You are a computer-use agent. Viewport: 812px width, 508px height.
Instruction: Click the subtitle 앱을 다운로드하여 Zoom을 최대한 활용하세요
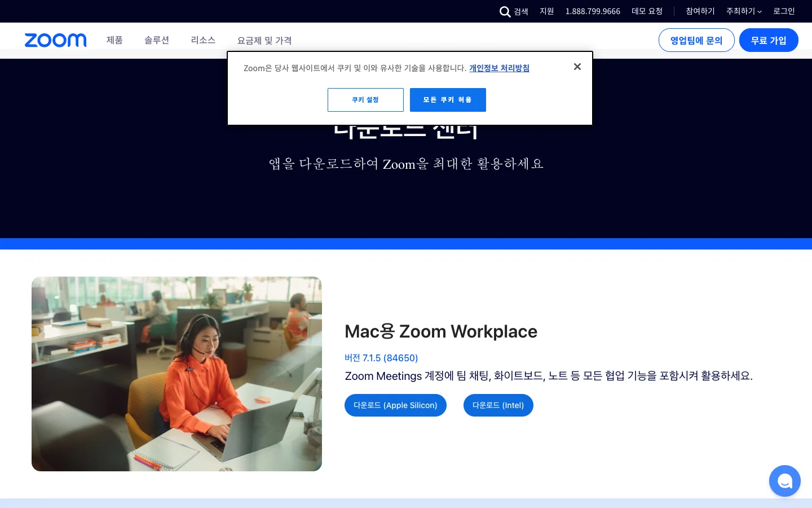click(x=406, y=164)
